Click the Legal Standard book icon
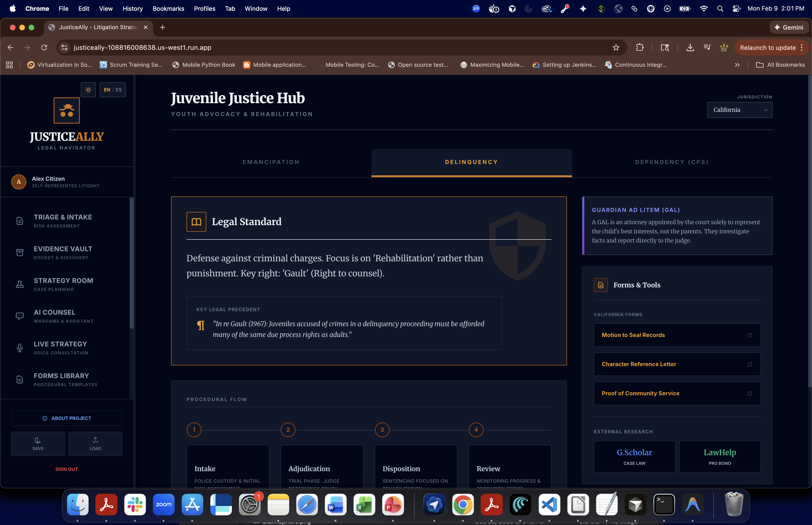Image resolution: width=812 pixels, height=525 pixels. coord(196,222)
